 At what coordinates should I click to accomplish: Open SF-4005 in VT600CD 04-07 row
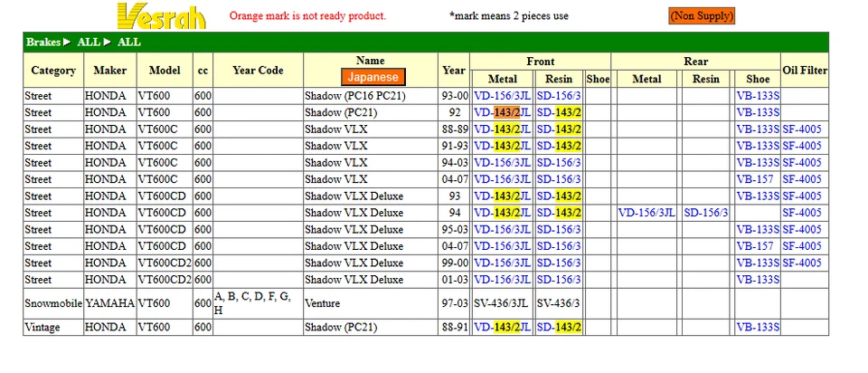click(x=802, y=246)
